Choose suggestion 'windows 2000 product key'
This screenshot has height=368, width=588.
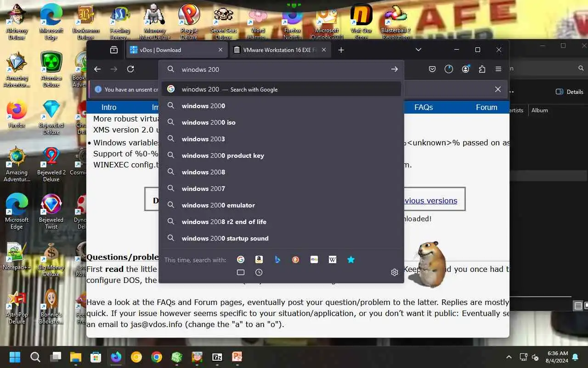tap(281, 155)
